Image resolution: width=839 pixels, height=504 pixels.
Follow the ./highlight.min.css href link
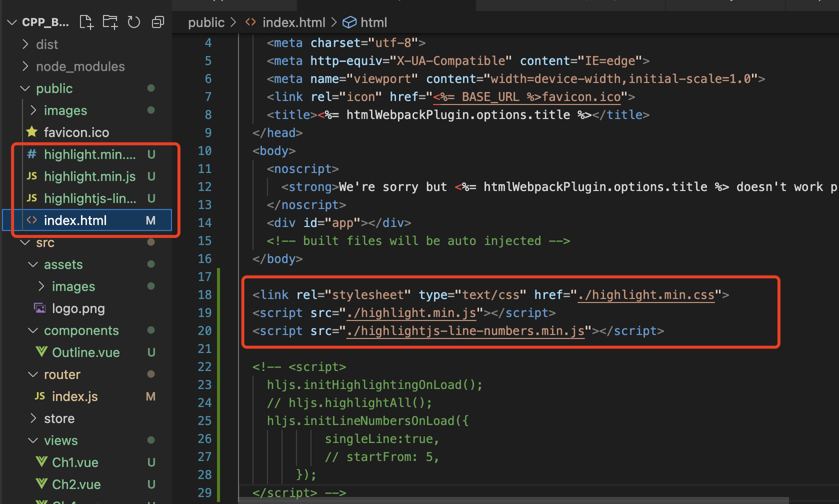646,295
